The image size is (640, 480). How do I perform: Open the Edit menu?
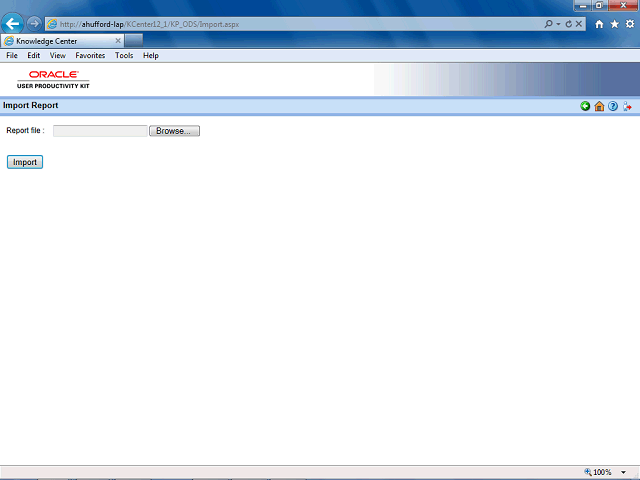[33, 56]
